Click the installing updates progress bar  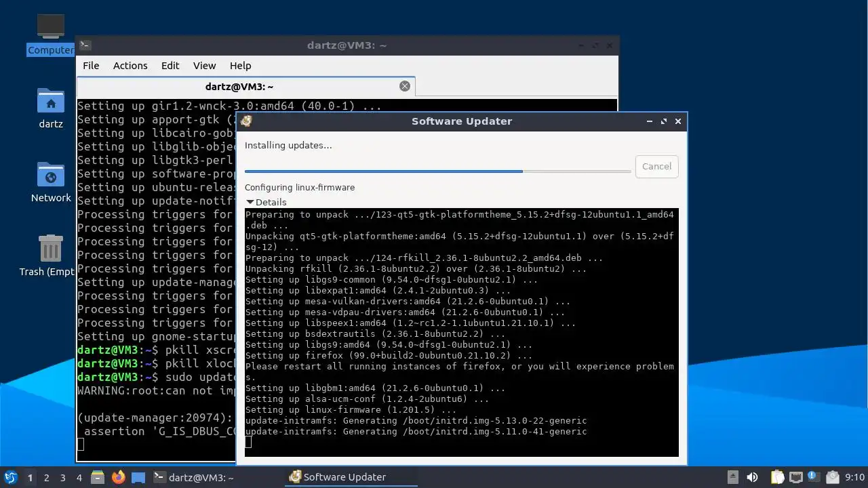click(x=437, y=171)
